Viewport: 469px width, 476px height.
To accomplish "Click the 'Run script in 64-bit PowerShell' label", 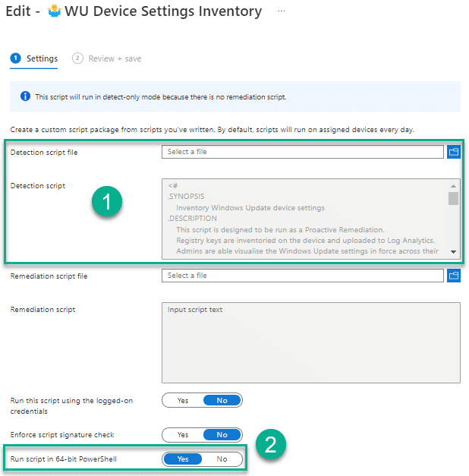I will [64, 459].
